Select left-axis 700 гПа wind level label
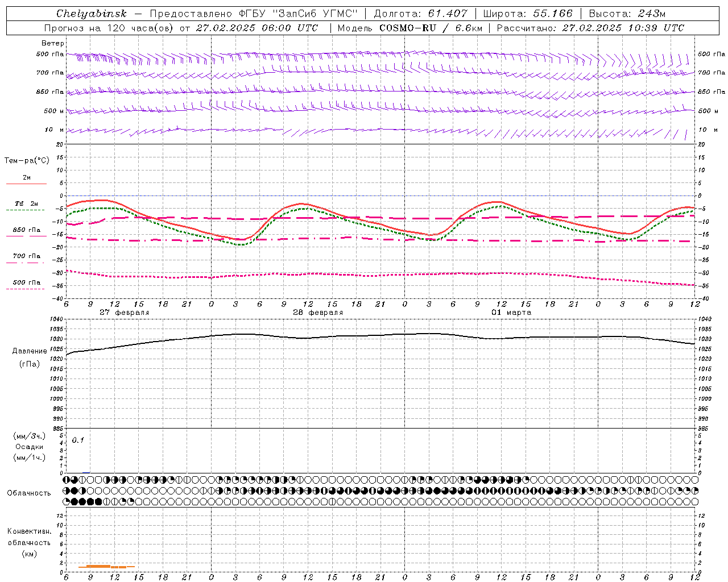The width and height of the screenshot is (728, 582). point(50,73)
